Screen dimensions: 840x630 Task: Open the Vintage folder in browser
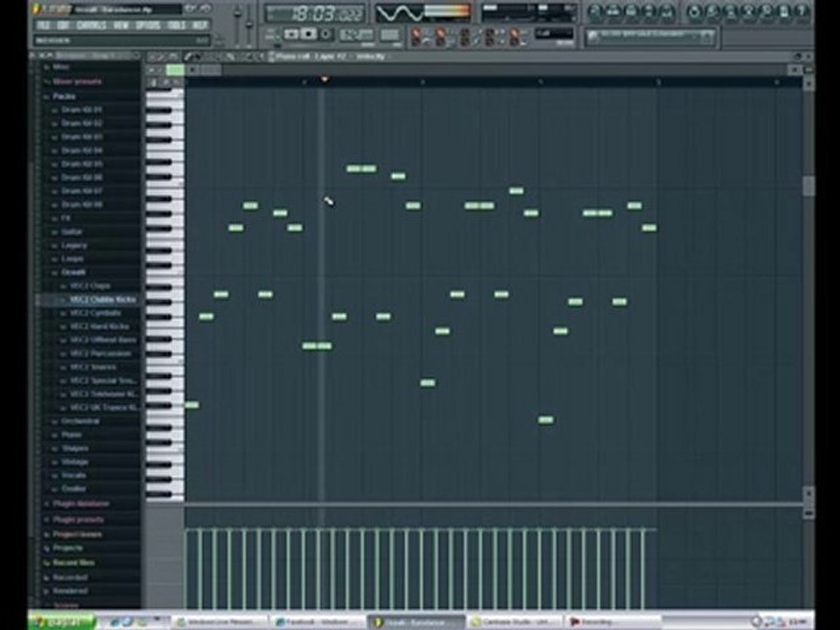click(74, 462)
